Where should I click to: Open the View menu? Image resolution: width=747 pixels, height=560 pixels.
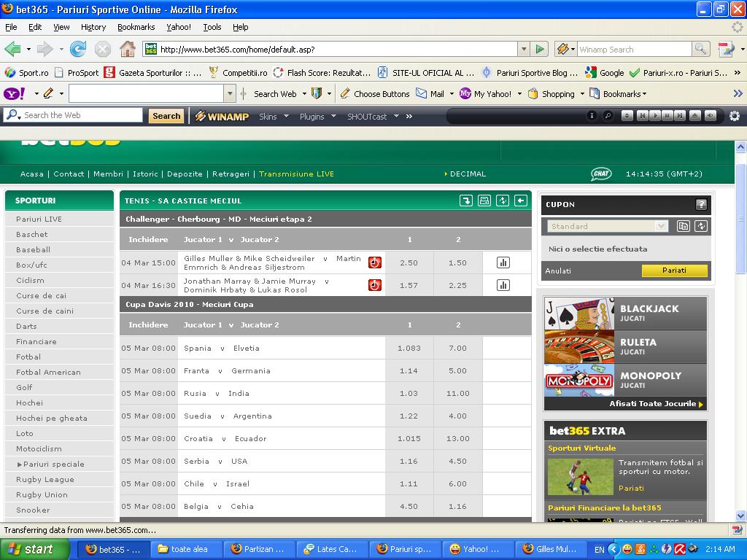tap(61, 27)
